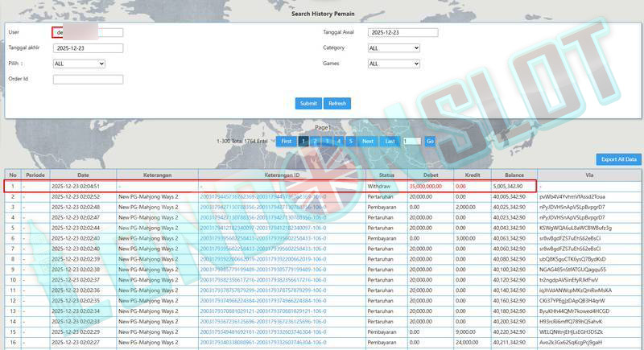Click the Refresh button
The image size is (644, 350).
336,103
